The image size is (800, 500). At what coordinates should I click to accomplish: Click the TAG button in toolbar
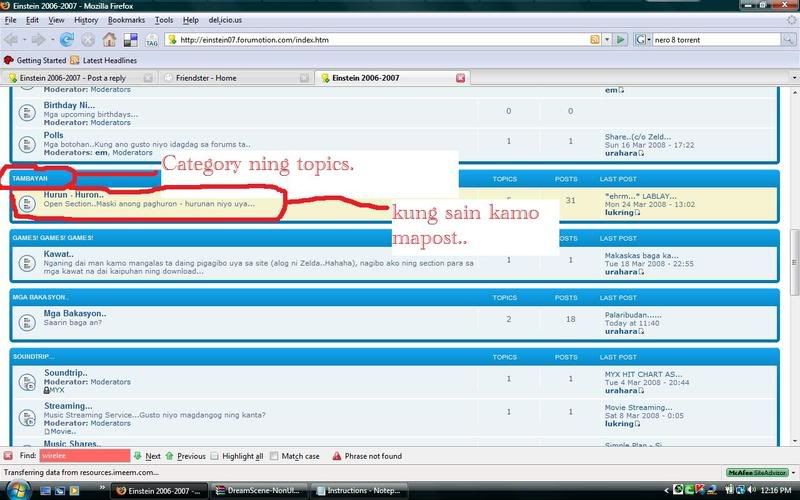pyautogui.click(x=152, y=40)
